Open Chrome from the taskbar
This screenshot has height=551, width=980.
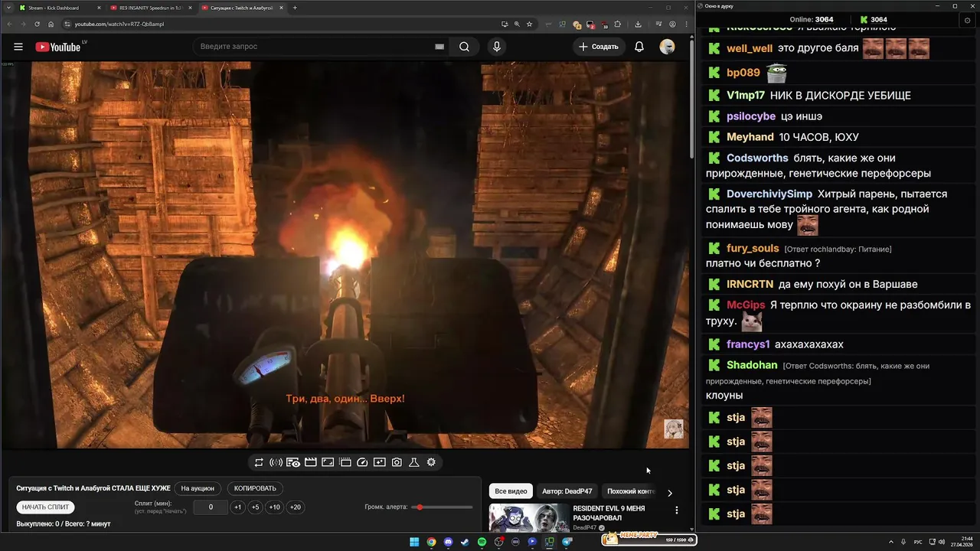(431, 542)
